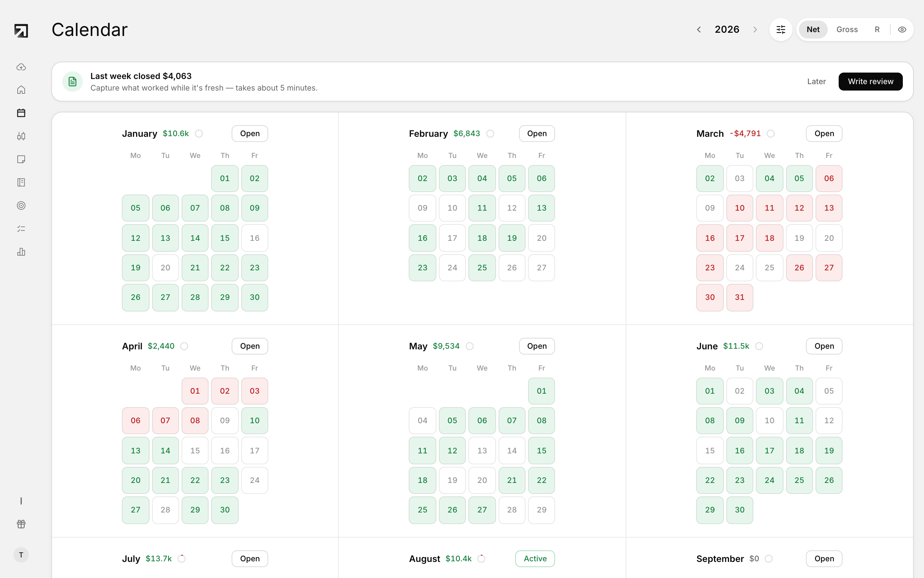Open the T profile avatar

[21, 555]
